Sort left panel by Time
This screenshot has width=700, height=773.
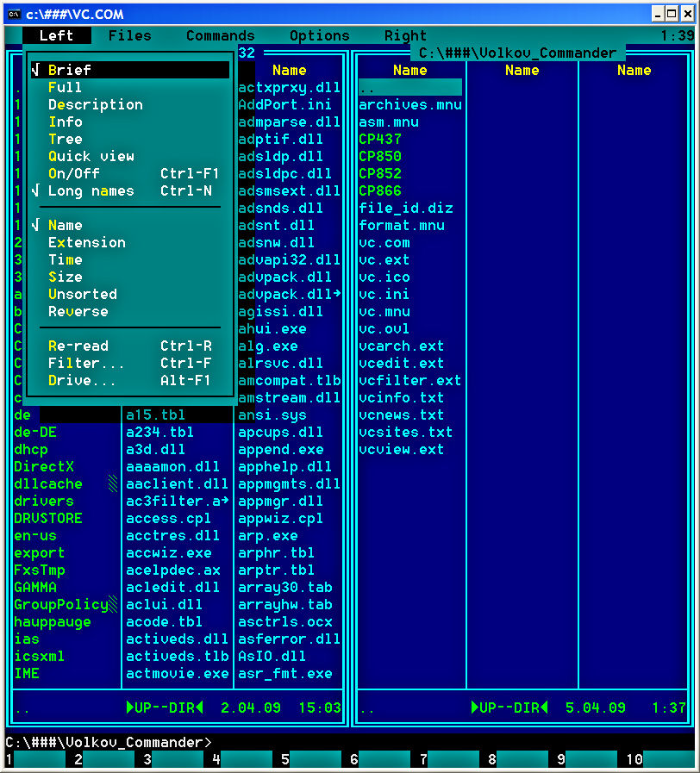130,259
